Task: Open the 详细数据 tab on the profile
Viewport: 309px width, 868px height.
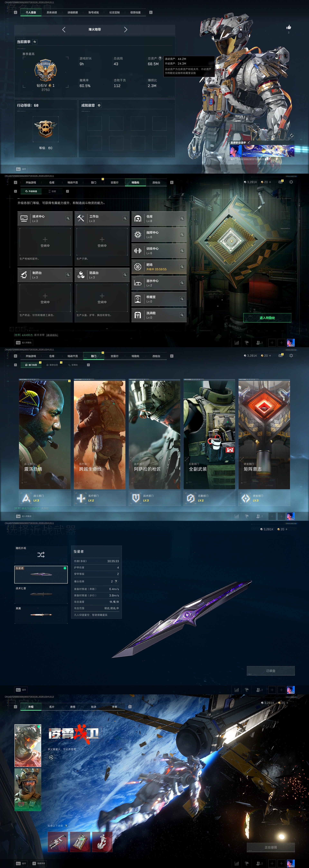Action: pyautogui.click(x=73, y=13)
